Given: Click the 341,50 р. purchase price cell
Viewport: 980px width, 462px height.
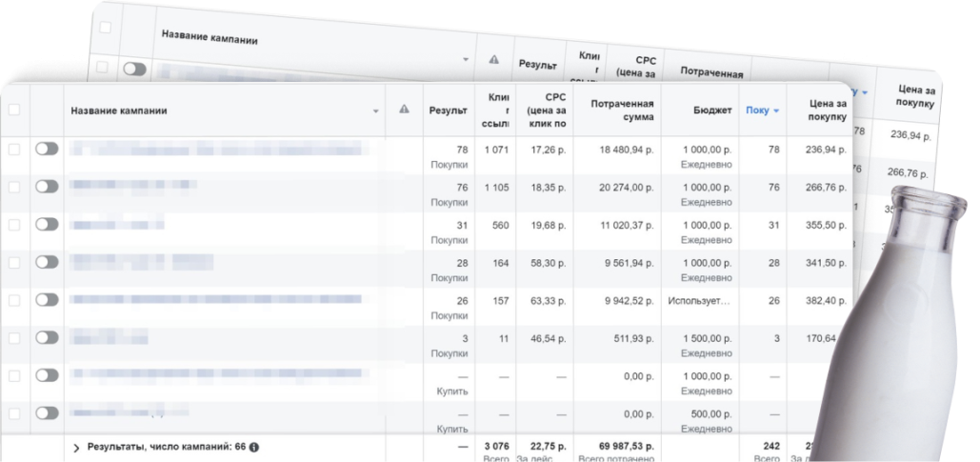Looking at the screenshot, I should pos(826,263).
